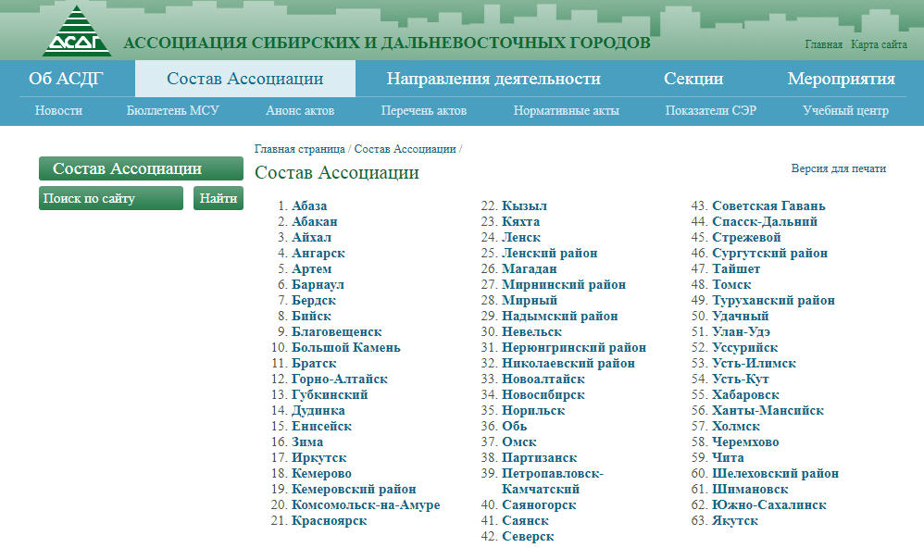
Task: Open the Иркутск link
Action: coord(318,457)
